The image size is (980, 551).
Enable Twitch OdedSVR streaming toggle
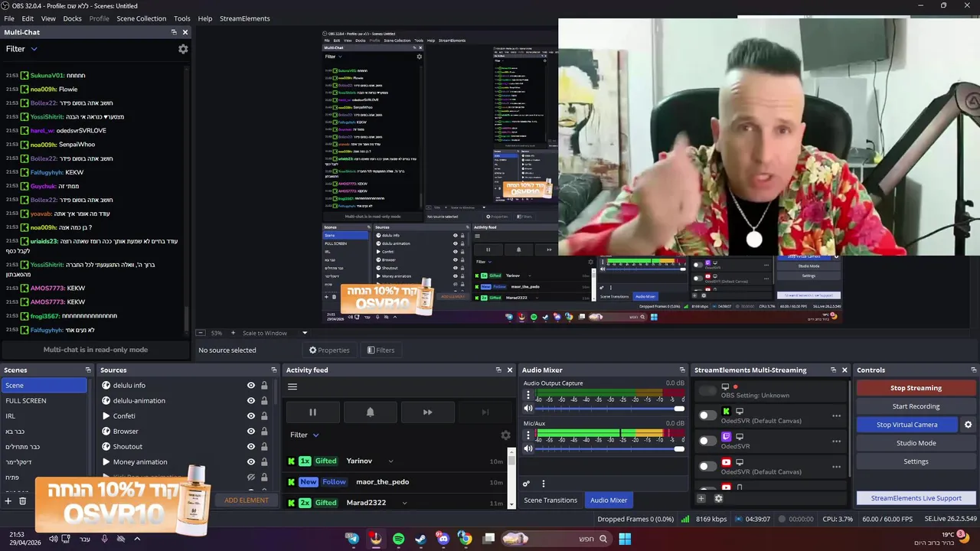tap(707, 441)
